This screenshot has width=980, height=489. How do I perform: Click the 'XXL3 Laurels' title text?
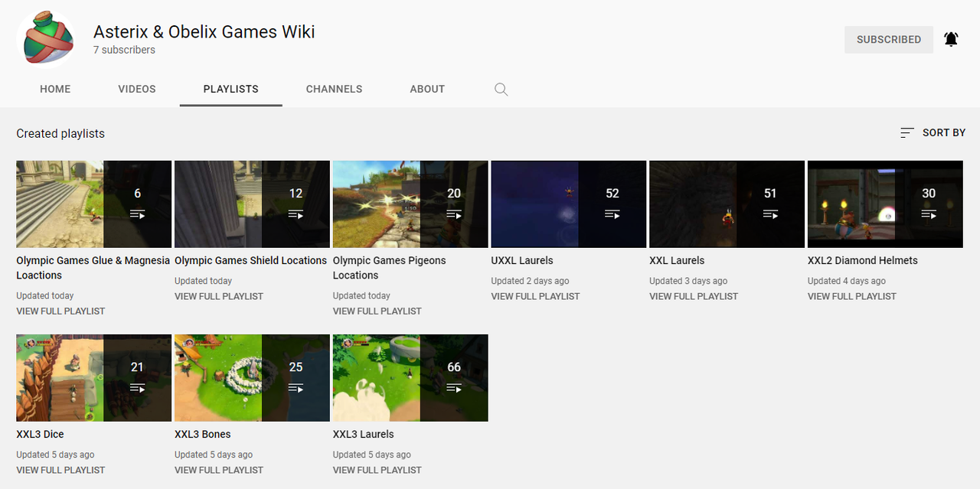(x=364, y=435)
